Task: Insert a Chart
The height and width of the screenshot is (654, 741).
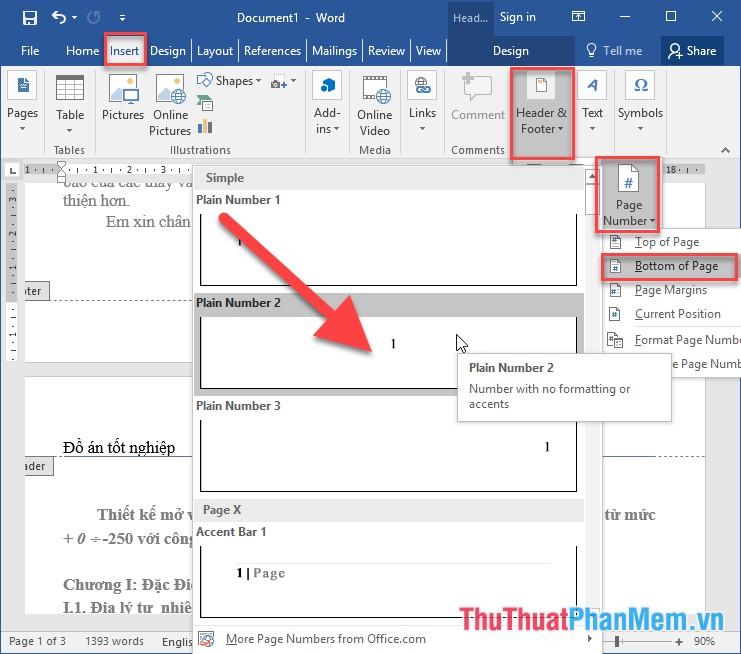Action: 205,126
